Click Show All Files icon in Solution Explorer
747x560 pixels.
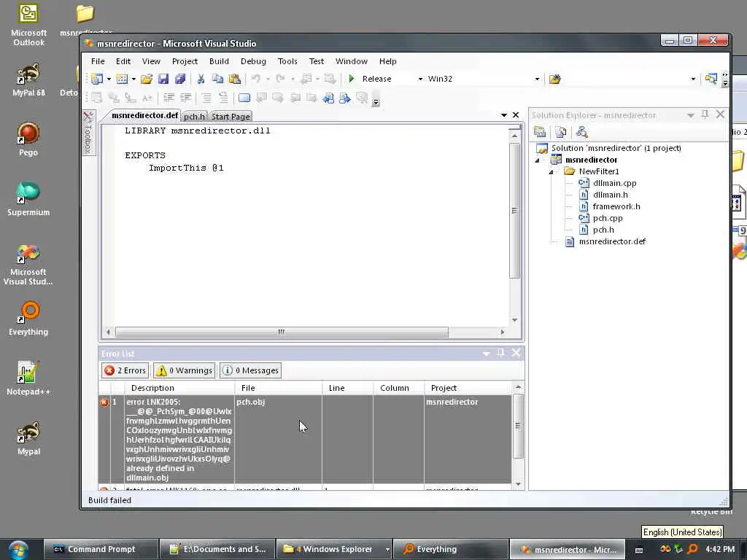click(x=561, y=132)
